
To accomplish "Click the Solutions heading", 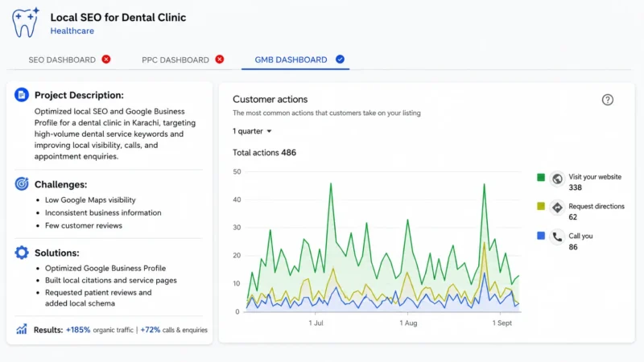I will 56,253.
